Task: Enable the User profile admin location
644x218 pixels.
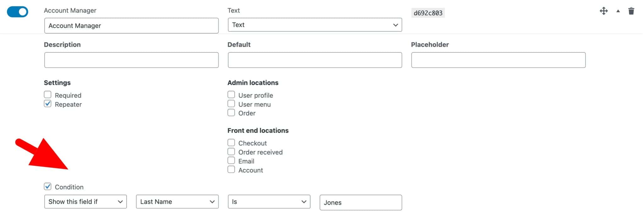Action: coord(231,95)
